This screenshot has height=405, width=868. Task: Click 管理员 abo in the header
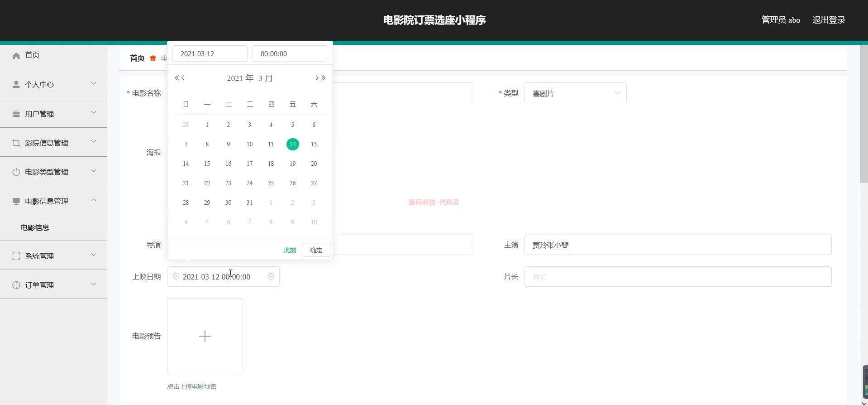pos(781,20)
